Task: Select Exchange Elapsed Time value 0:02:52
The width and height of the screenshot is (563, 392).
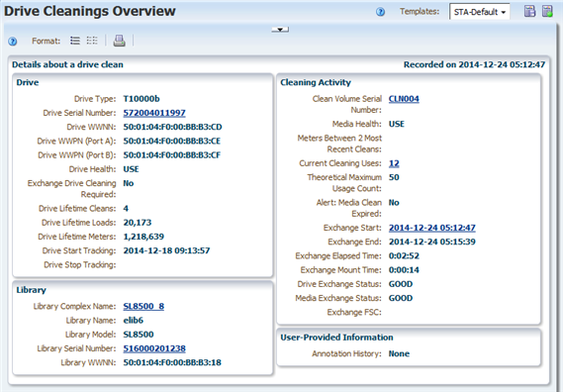Action: (404, 255)
